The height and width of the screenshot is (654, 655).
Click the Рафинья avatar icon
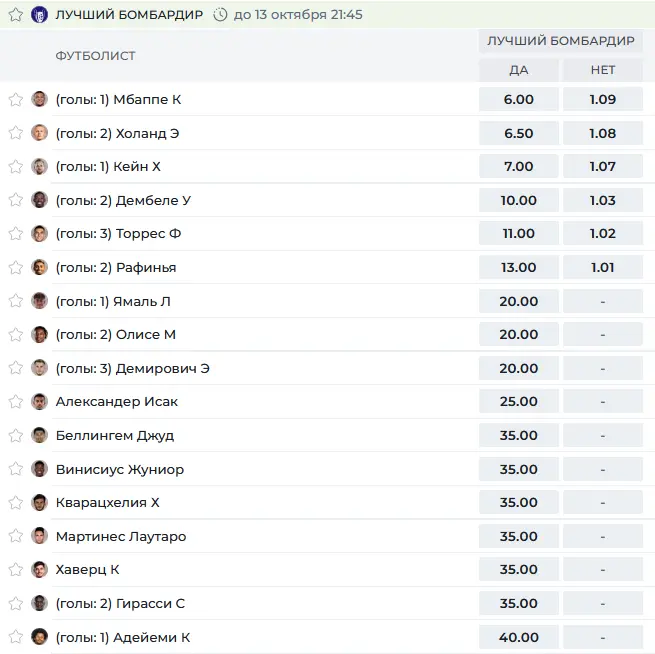pos(39,267)
